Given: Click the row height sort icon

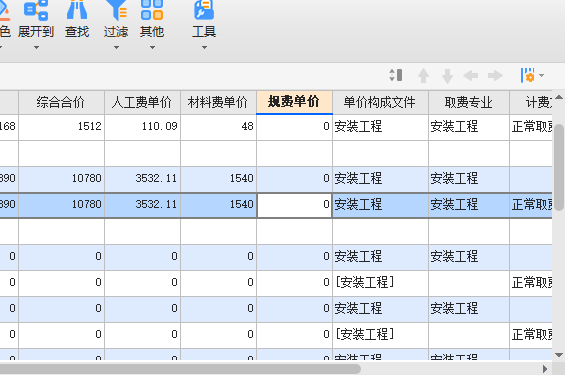Looking at the screenshot, I should coord(396,75).
